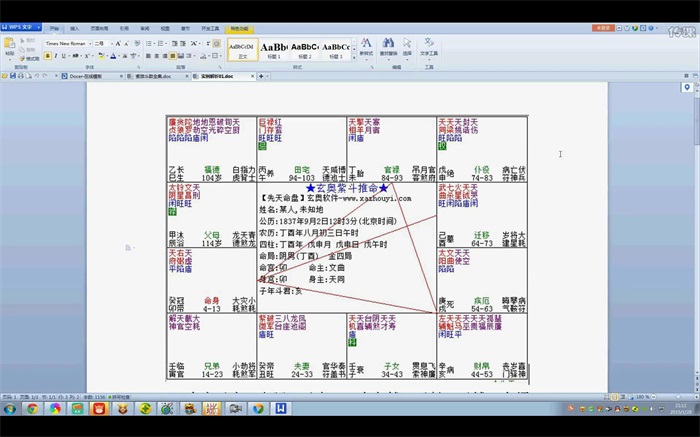700x437 pixels.
Task: Click the Select cursor tool
Action: point(407,47)
